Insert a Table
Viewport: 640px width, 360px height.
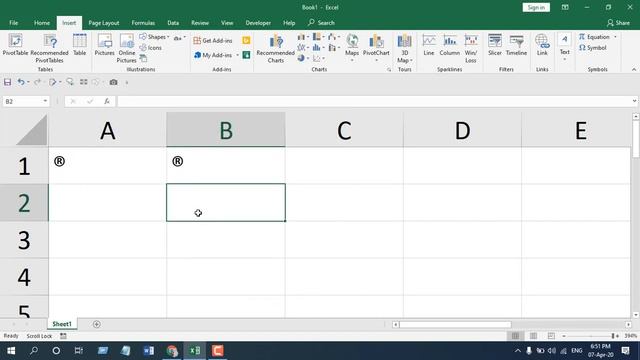click(80, 45)
